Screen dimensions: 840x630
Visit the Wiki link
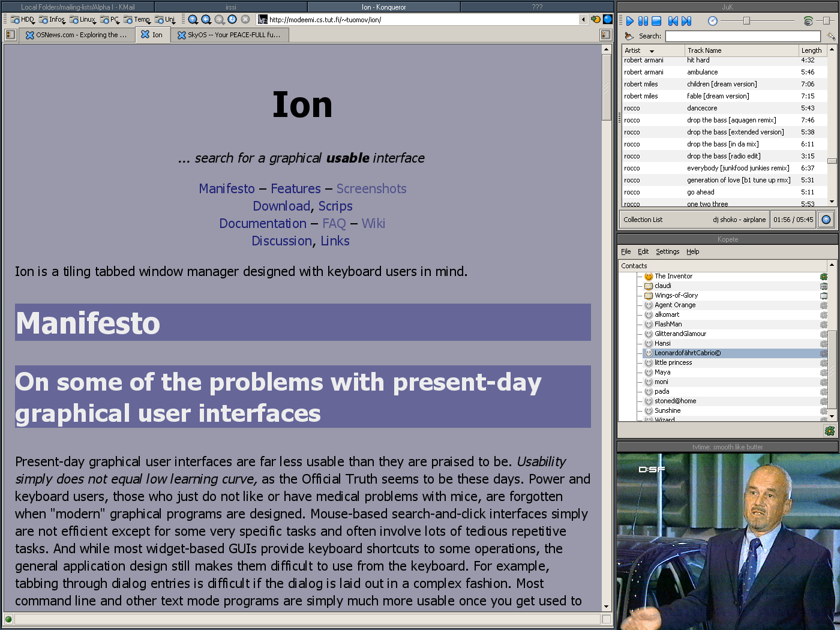[373, 223]
